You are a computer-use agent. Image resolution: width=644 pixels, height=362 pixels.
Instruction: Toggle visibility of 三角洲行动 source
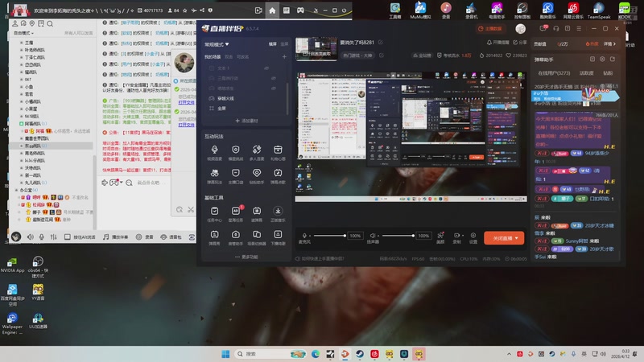[x=273, y=78]
